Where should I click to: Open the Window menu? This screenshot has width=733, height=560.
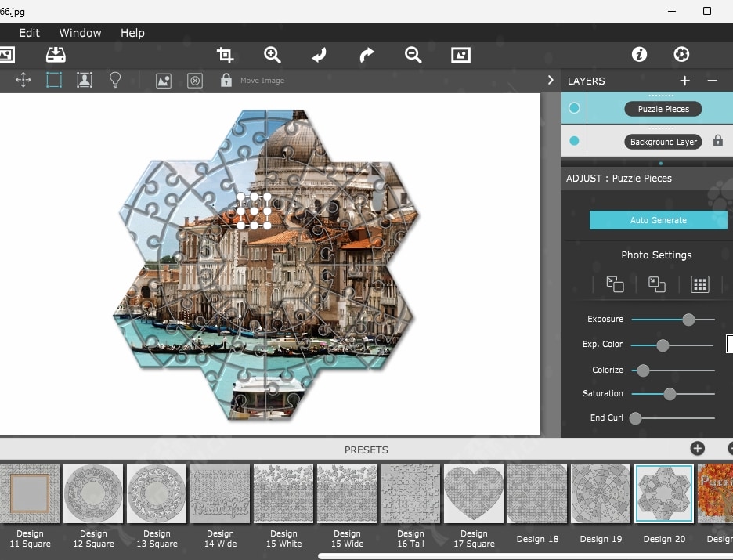click(80, 33)
